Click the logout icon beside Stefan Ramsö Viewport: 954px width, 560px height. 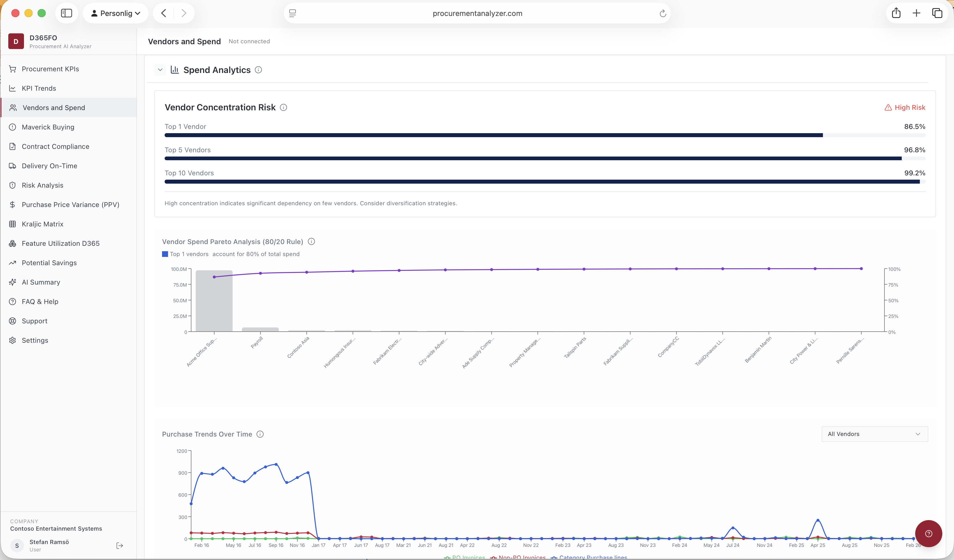[x=120, y=545]
